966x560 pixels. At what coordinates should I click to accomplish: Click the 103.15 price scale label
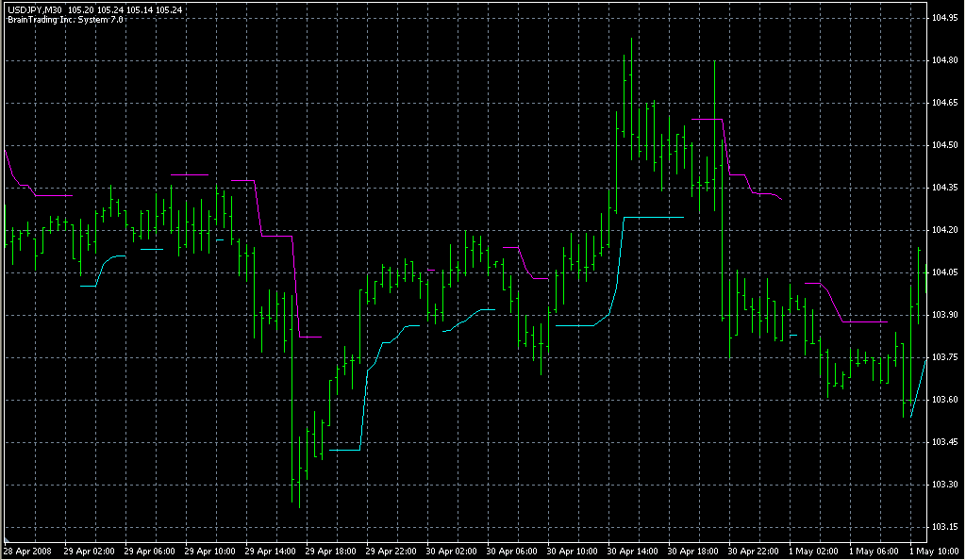[945, 527]
